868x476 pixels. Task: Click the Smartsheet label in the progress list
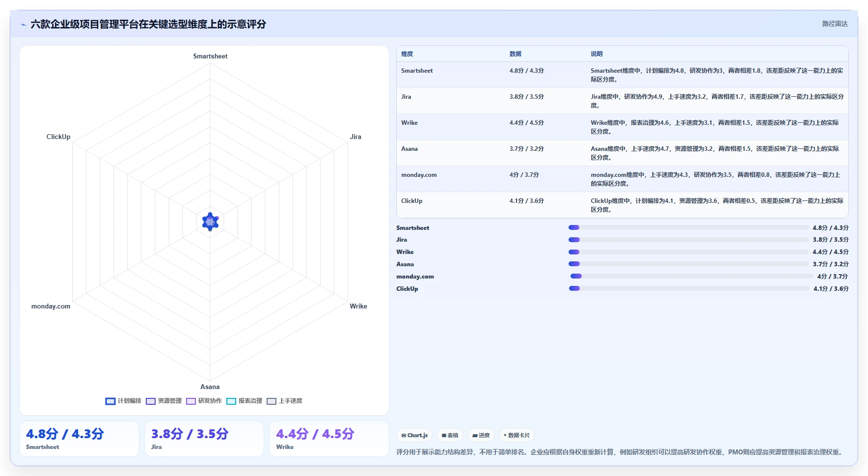point(413,228)
